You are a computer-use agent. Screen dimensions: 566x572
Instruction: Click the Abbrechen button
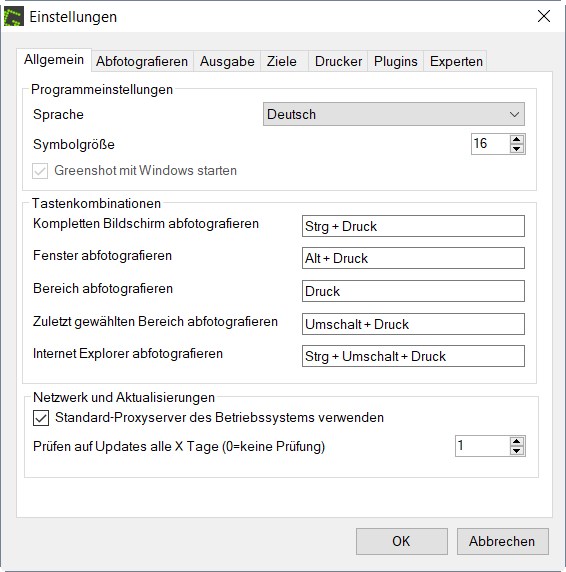[x=502, y=541]
